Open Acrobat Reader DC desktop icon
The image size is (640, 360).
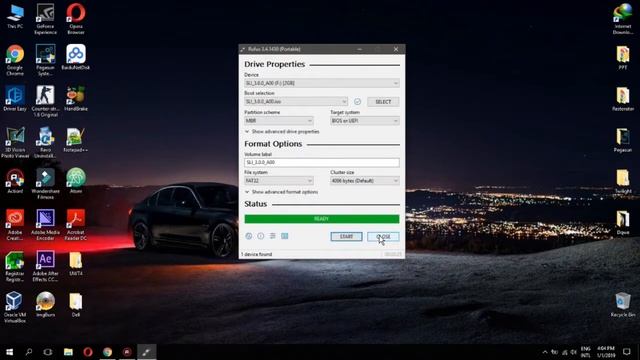tap(76, 225)
